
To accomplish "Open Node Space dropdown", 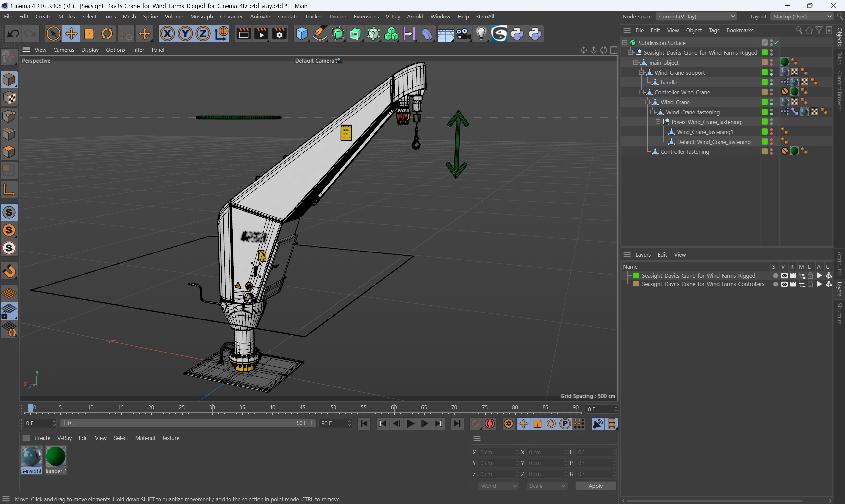I will pyautogui.click(x=696, y=16).
